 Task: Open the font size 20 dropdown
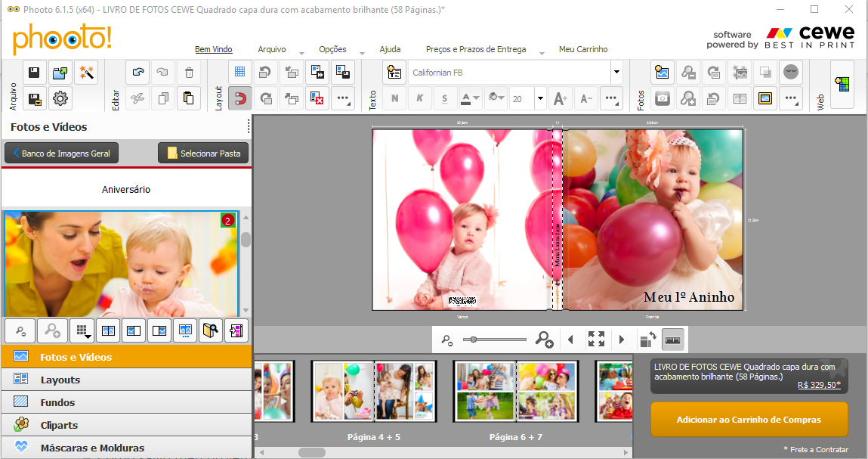[x=540, y=98]
